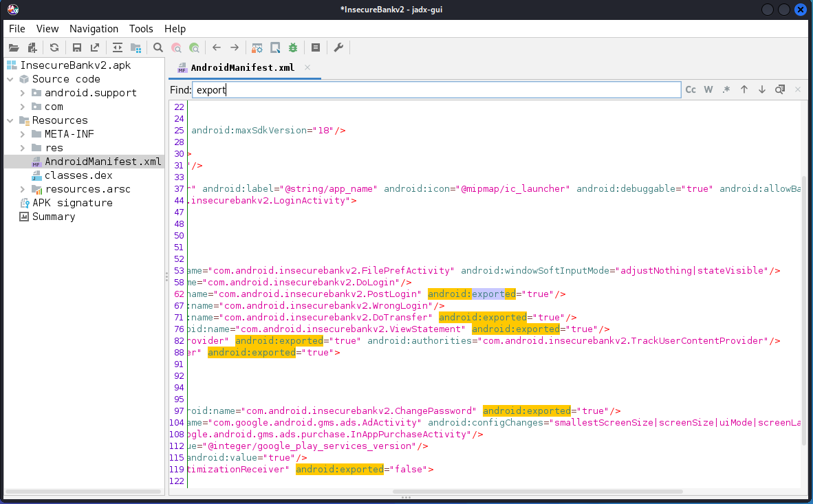Click android:exported on the ChangePassword line

[527, 410]
